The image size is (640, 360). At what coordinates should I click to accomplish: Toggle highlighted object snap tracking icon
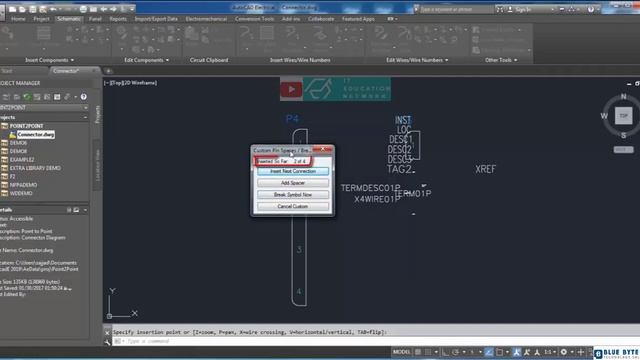point(489,352)
